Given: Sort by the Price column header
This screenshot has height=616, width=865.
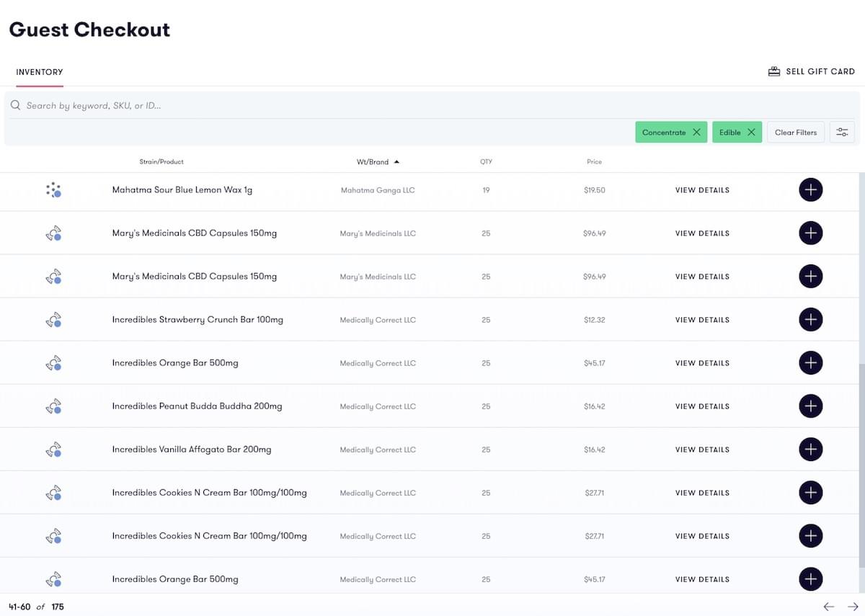Looking at the screenshot, I should pyautogui.click(x=594, y=162).
